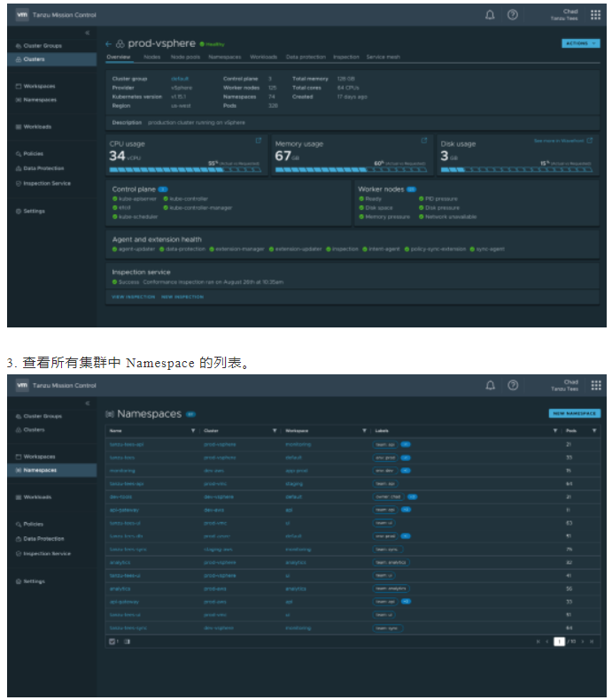Click the VMware logo in Namespaces screenshot header
This screenshot has height=700, width=612.
coord(22,385)
